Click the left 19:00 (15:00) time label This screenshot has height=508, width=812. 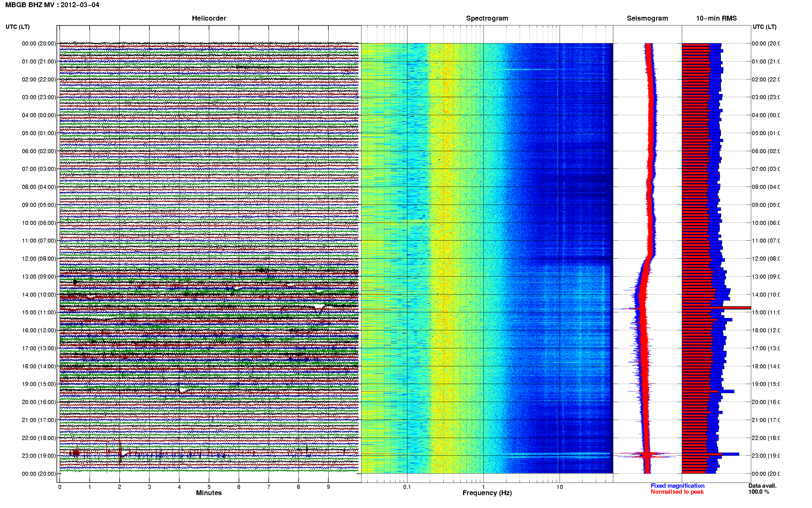[x=39, y=384]
